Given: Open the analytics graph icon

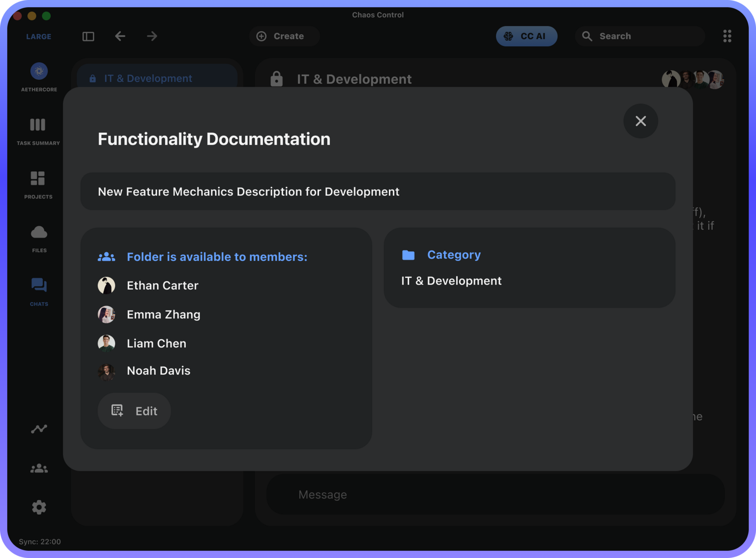Looking at the screenshot, I should [39, 429].
